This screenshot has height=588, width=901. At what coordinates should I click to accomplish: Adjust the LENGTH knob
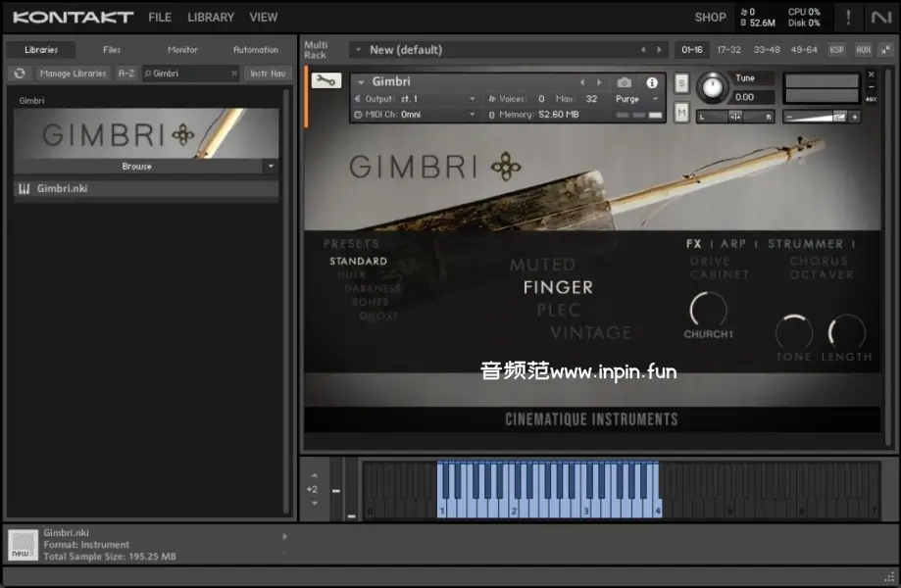click(x=846, y=332)
